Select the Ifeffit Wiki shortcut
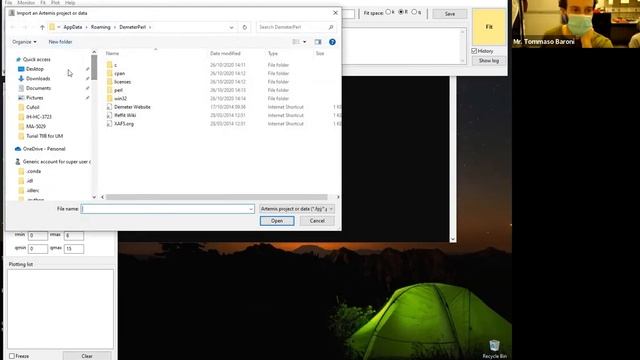The image size is (640, 360). 125,115
